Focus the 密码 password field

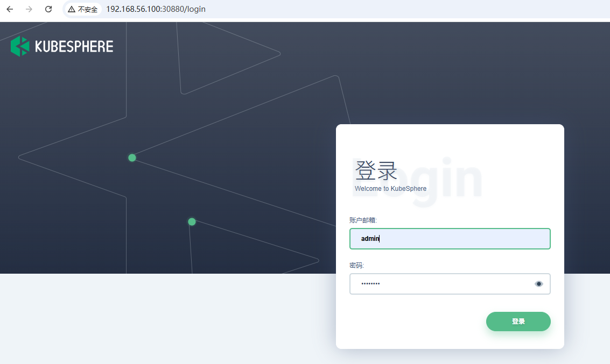click(450, 284)
